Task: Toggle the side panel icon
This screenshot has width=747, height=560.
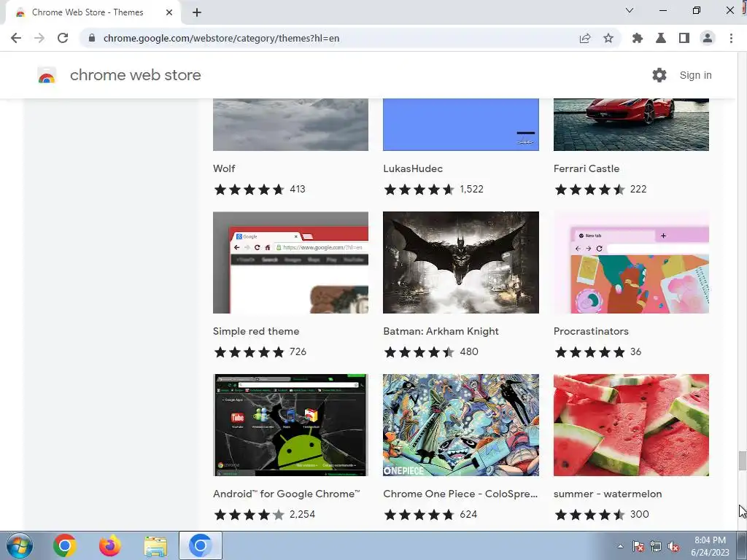Action: click(684, 38)
